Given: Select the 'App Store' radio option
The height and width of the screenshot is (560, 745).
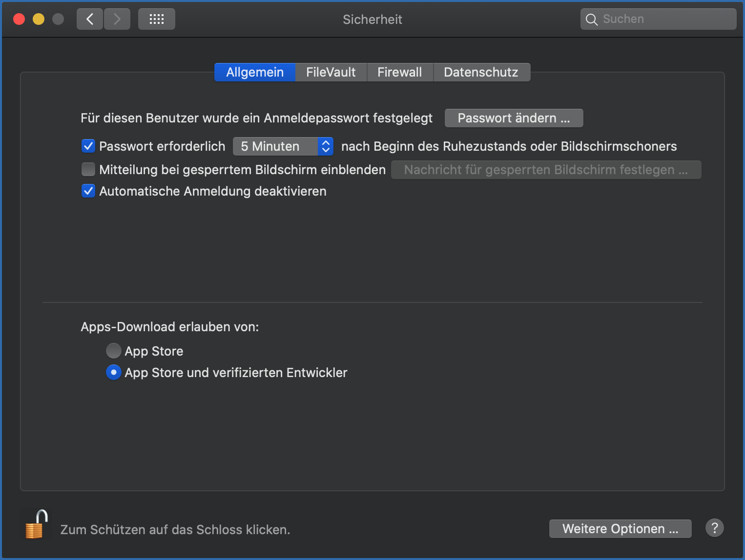Looking at the screenshot, I should coord(113,351).
